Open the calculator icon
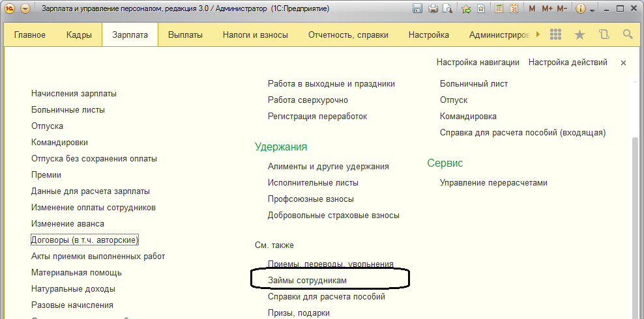Viewport: 644px width, 319px height. [x=499, y=9]
